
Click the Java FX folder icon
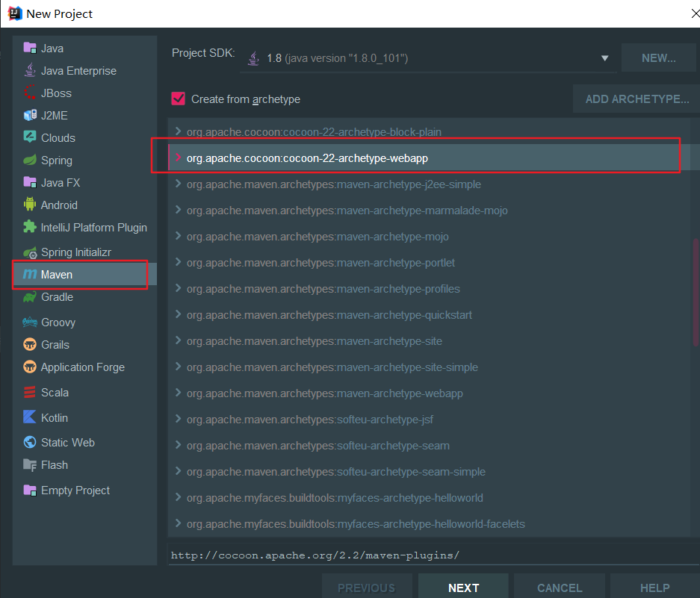(x=30, y=182)
